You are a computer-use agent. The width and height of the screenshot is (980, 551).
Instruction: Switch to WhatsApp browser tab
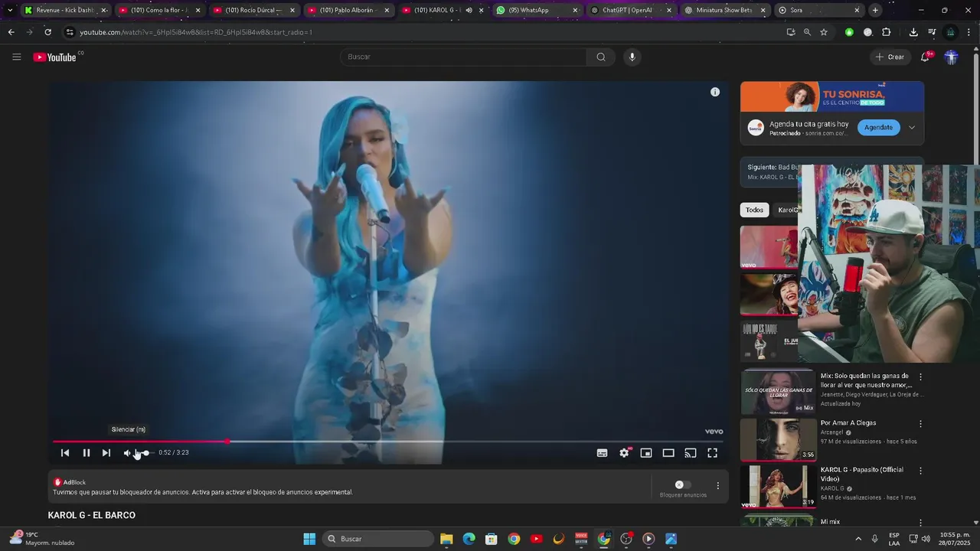[x=536, y=10]
